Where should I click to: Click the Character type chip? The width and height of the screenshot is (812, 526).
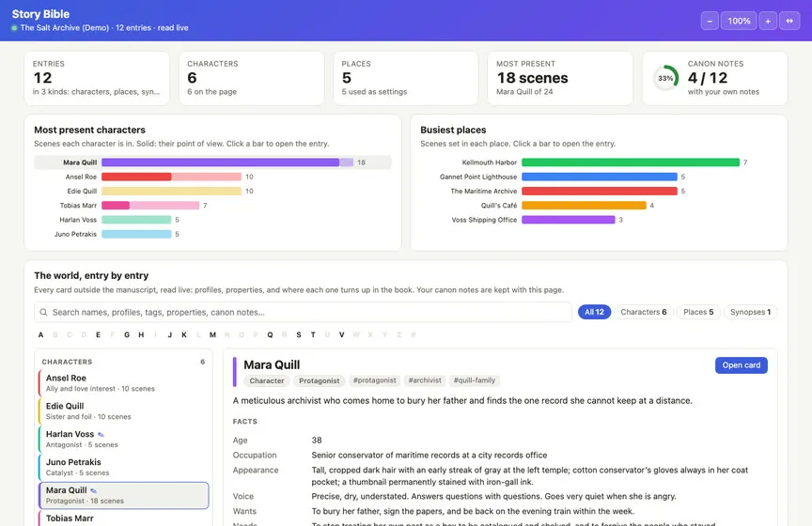click(267, 380)
